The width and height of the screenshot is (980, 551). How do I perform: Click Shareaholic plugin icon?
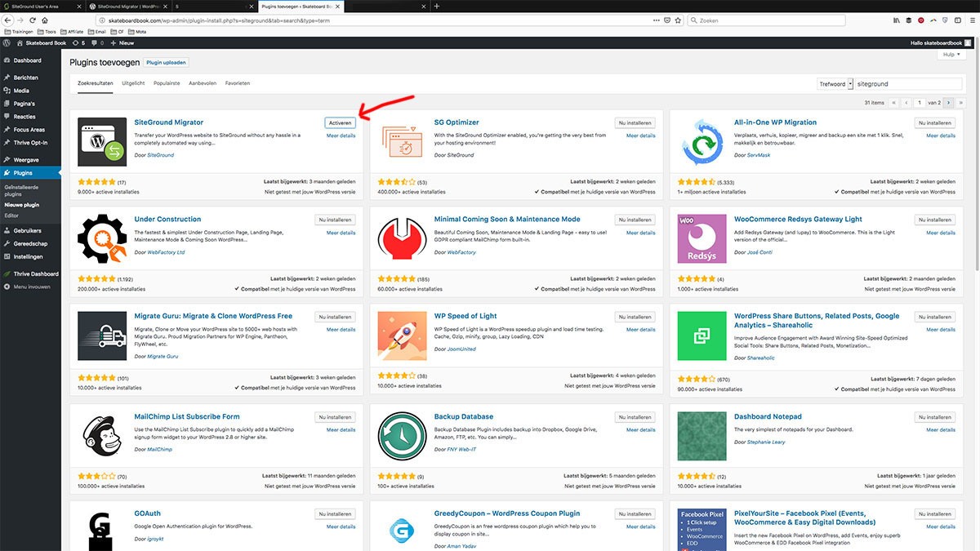click(x=702, y=336)
